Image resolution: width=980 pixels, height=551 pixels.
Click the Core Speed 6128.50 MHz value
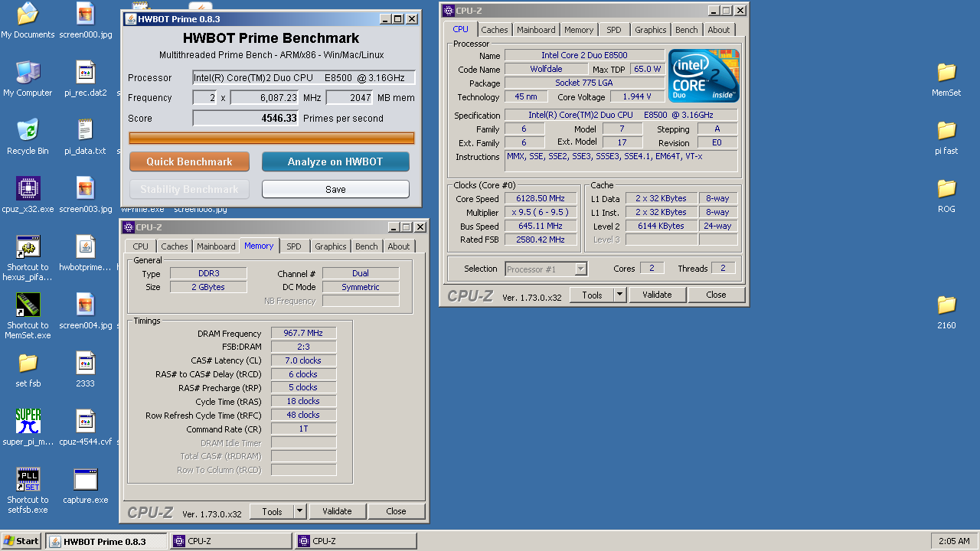541,198
